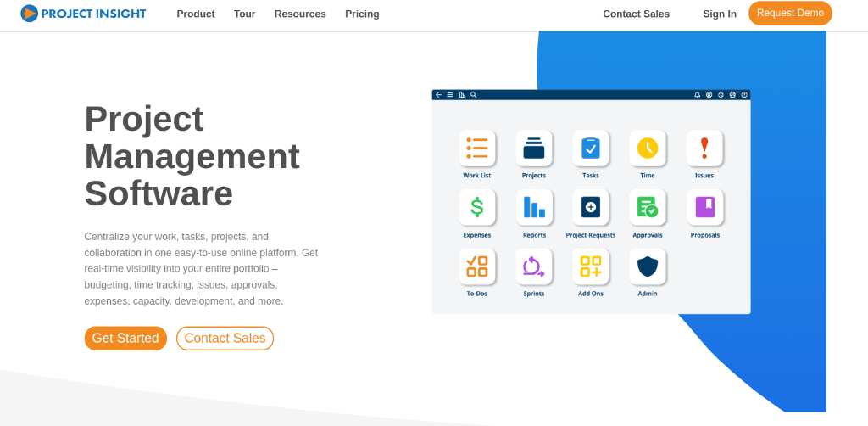868x426 pixels.
Task: Click the user profile icon in app preview bar
Action: point(709,95)
